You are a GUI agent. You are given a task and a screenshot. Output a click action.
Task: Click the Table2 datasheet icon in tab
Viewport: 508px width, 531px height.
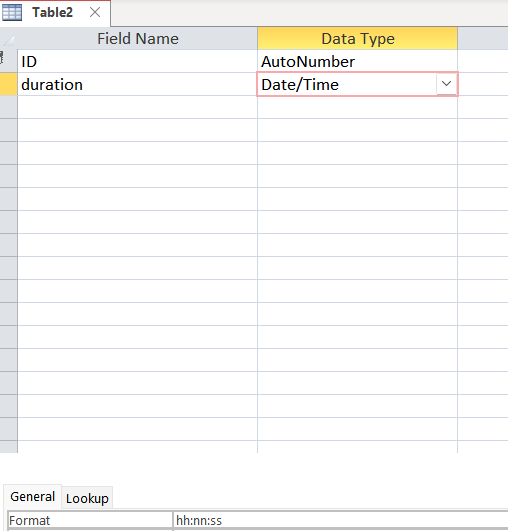point(12,13)
